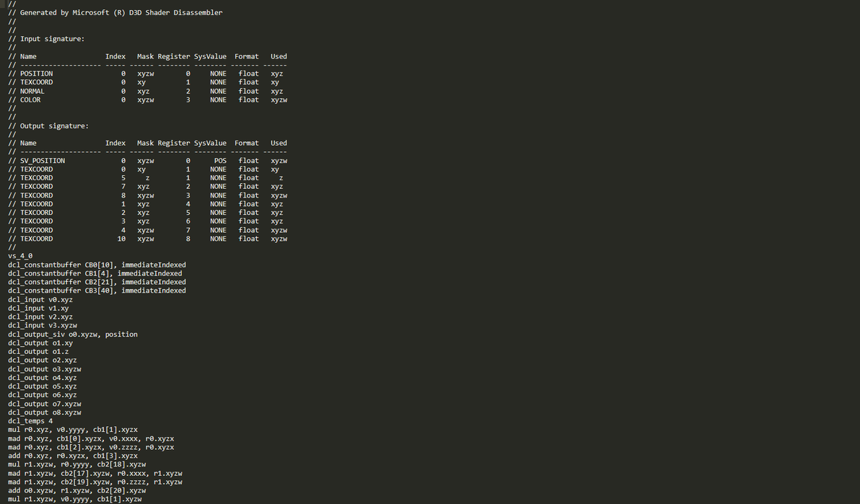Click the dcl_constantbuffer CB3[40] declaration

point(97,291)
